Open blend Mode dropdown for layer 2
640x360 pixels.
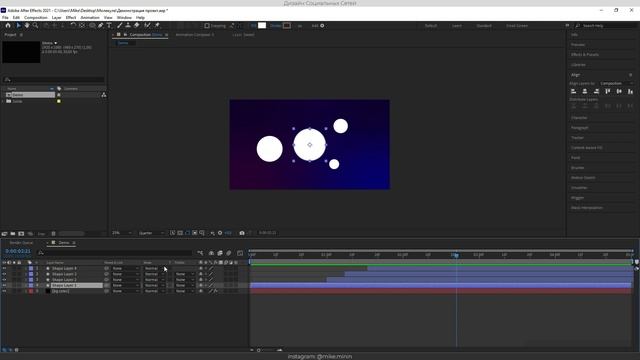pos(154,274)
